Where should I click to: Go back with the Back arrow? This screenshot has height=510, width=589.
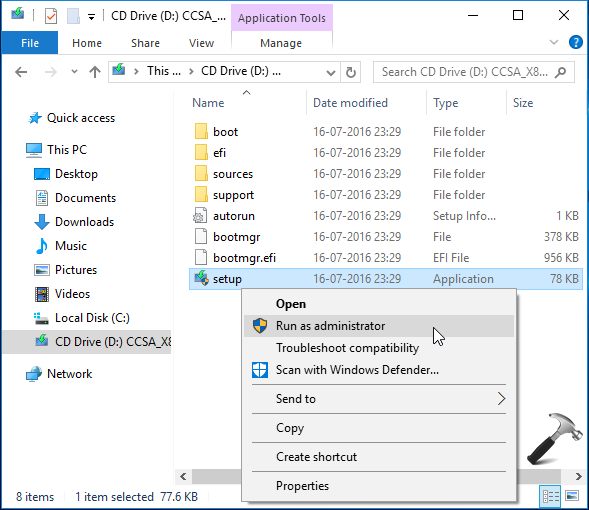pyautogui.click(x=21, y=72)
